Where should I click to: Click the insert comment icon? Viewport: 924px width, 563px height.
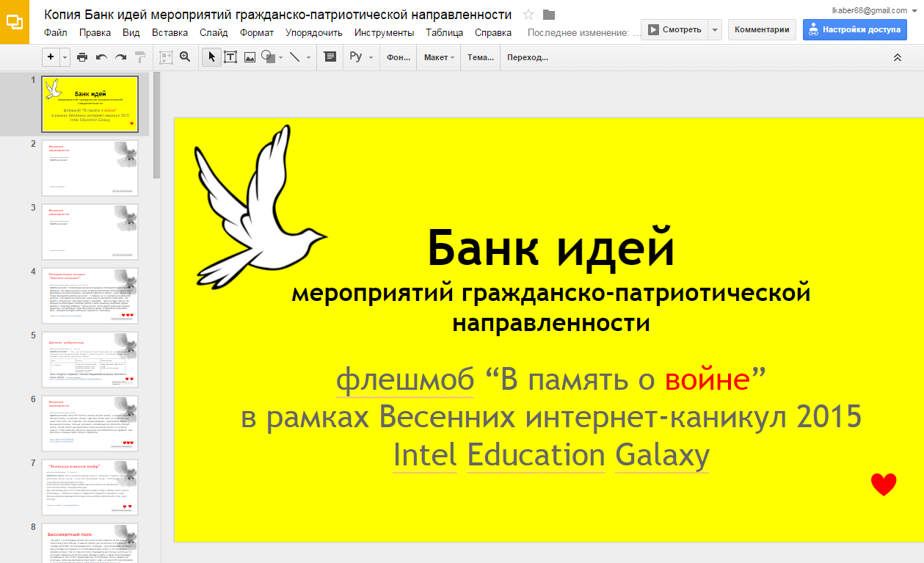330,57
